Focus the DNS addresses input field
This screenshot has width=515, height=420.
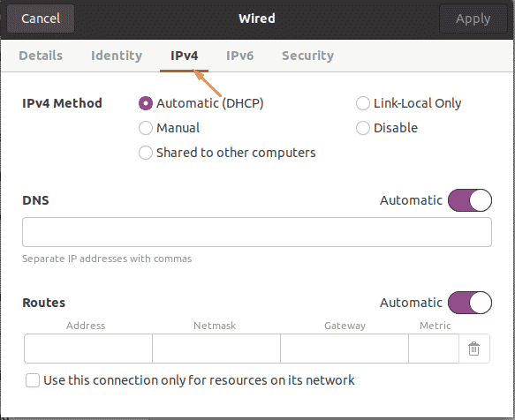pos(257,232)
